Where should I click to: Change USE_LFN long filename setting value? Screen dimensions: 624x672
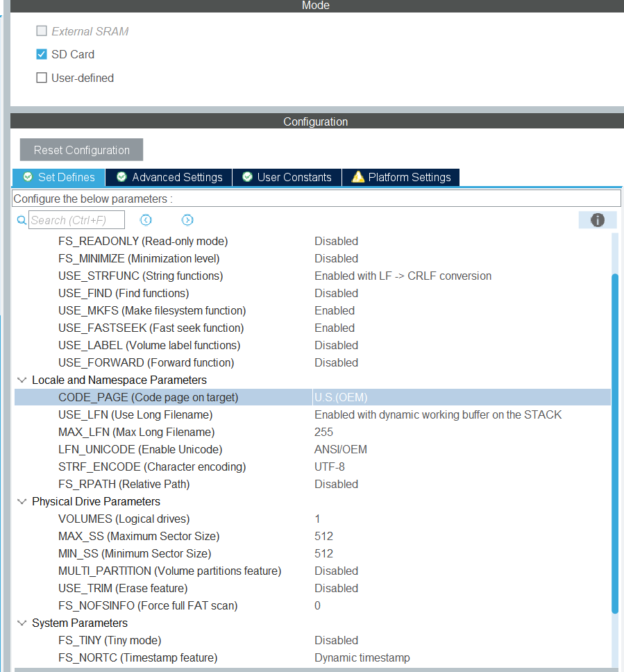click(437, 415)
